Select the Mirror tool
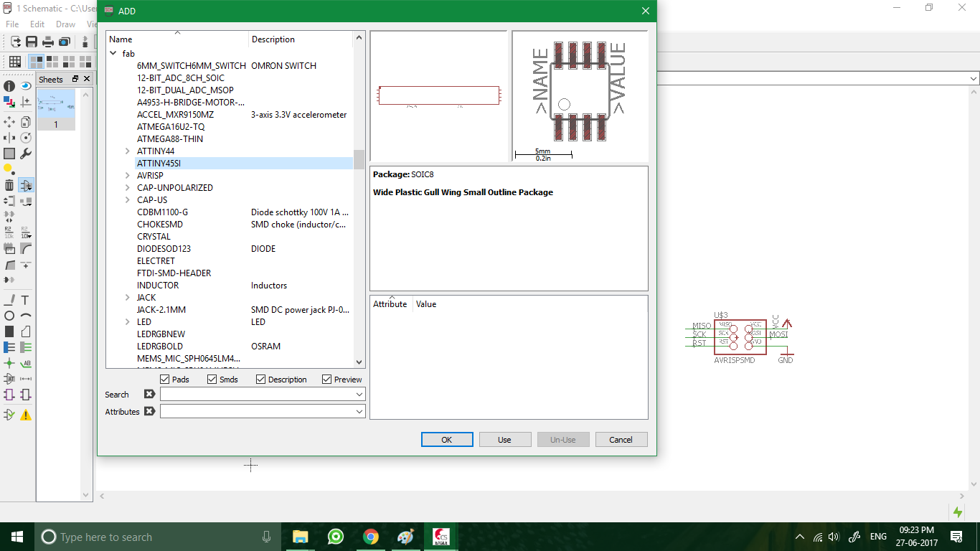The width and height of the screenshot is (980, 551). (x=9, y=138)
